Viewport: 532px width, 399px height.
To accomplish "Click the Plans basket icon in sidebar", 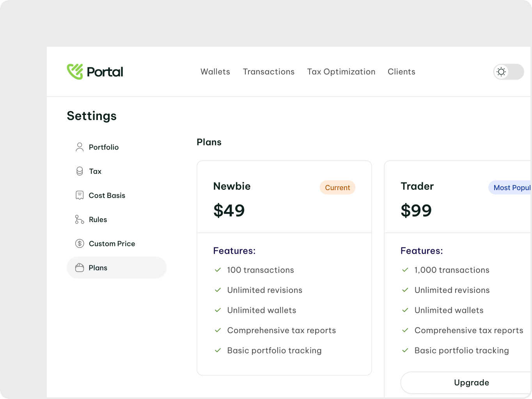I will point(79,268).
